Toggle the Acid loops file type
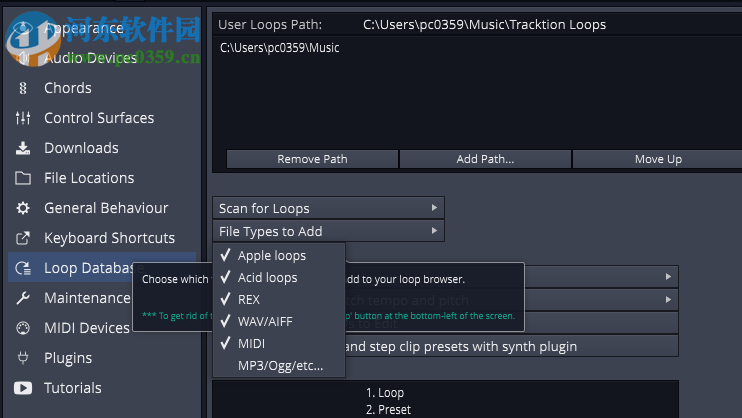742x418 pixels. point(279,277)
